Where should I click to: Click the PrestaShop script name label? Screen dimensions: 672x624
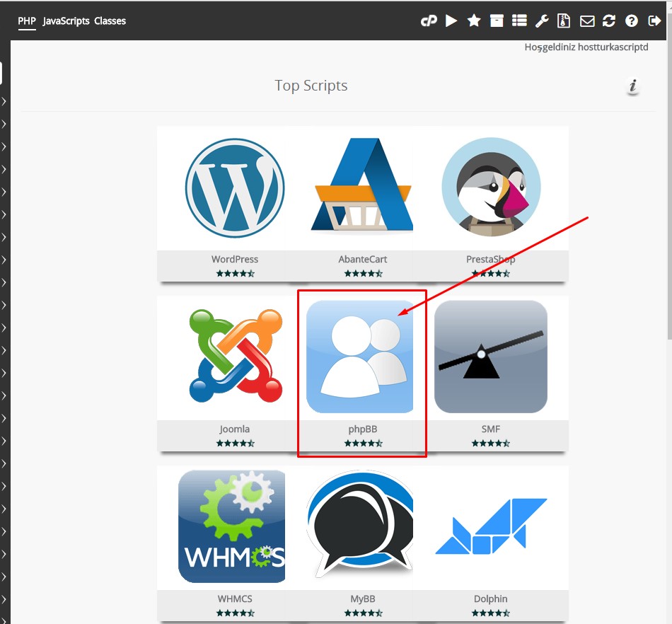pos(491,260)
